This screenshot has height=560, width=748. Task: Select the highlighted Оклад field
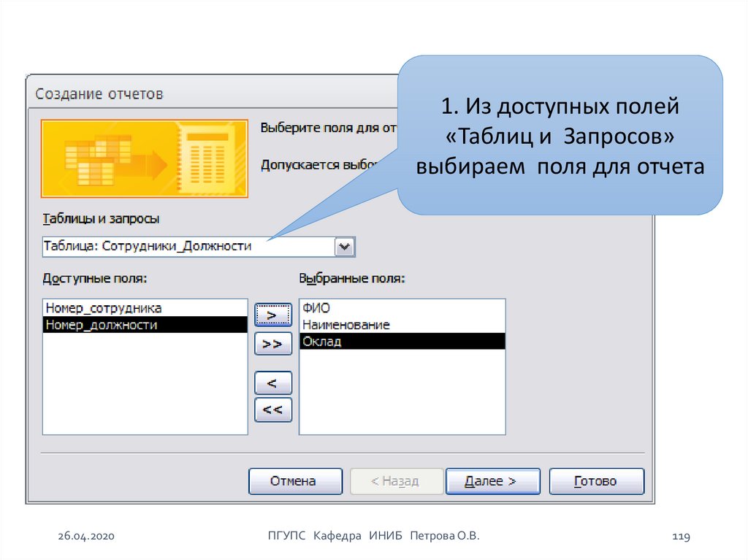(x=322, y=342)
